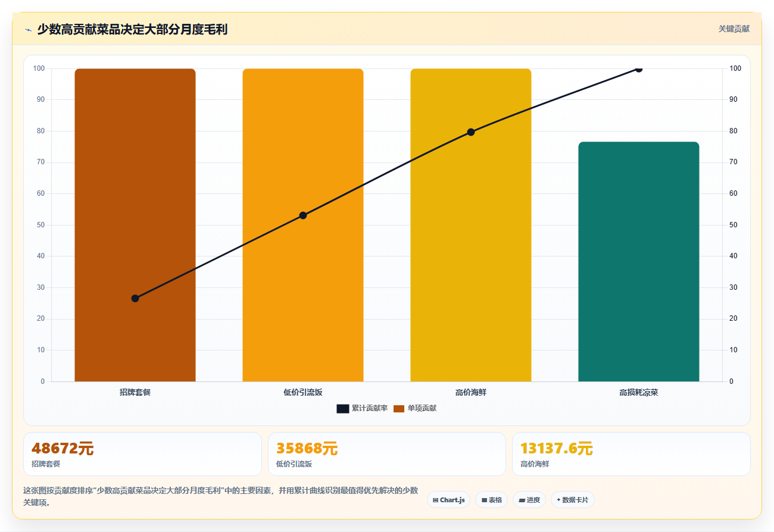Viewport: 774px width, 532px height.
Task: Click the 进度 tag chip
Action: point(529,500)
